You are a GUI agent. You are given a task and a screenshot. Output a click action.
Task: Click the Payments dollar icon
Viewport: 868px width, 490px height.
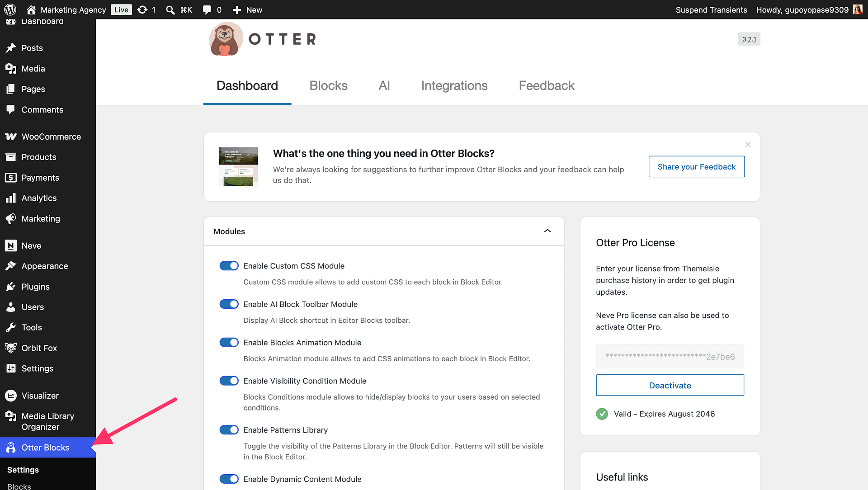click(x=11, y=178)
